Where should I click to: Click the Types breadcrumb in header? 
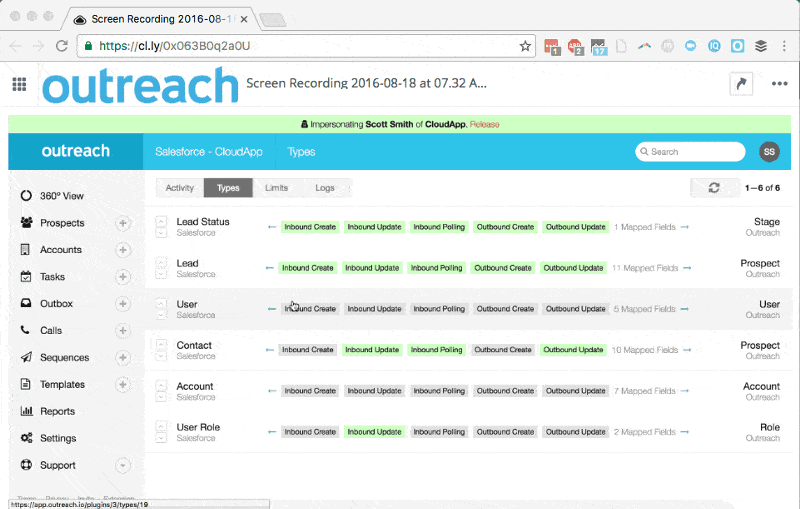302,151
